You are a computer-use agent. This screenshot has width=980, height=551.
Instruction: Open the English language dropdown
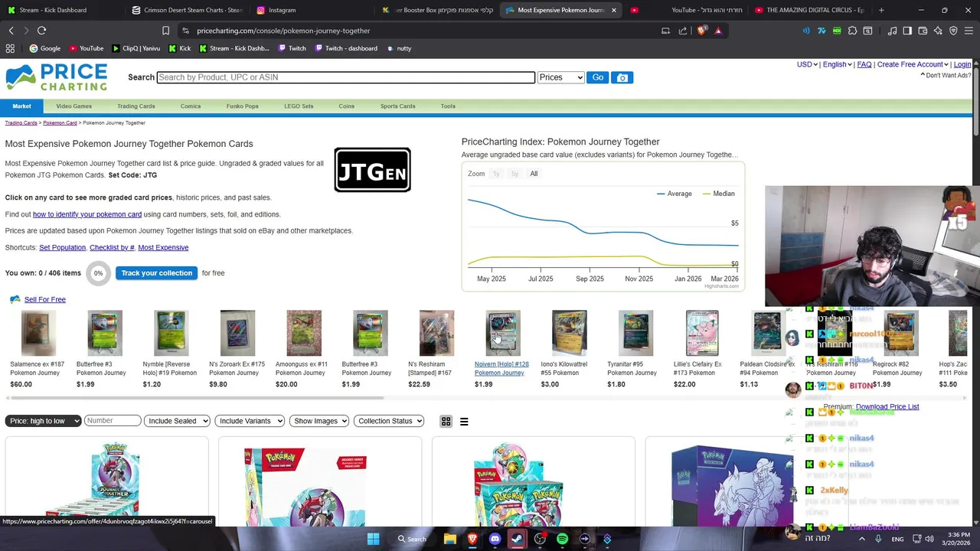click(x=838, y=64)
